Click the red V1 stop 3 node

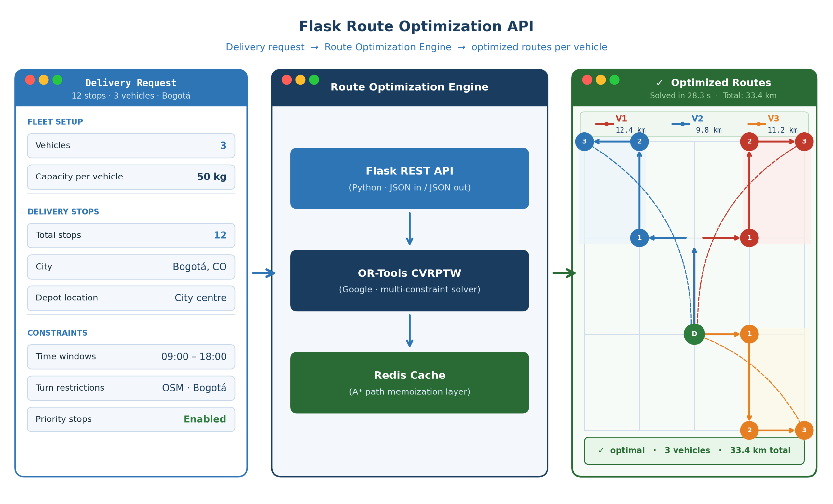[804, 141]
